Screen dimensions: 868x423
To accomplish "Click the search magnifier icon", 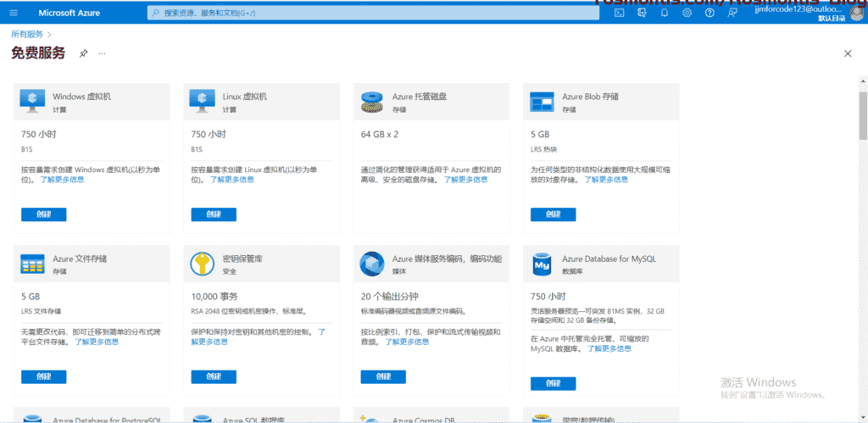I will click(x=155, y=12).
